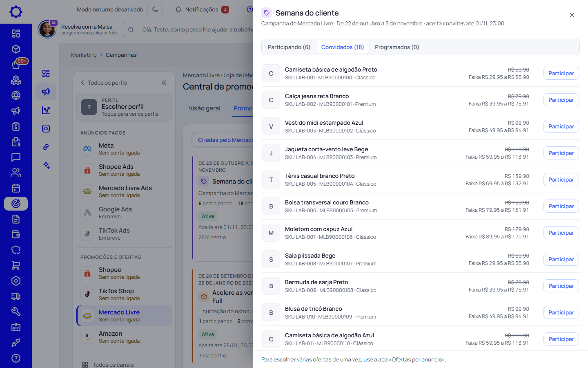588x368 pixels.
Task: Go back to Todos os perfis
Action: (104, 83)
